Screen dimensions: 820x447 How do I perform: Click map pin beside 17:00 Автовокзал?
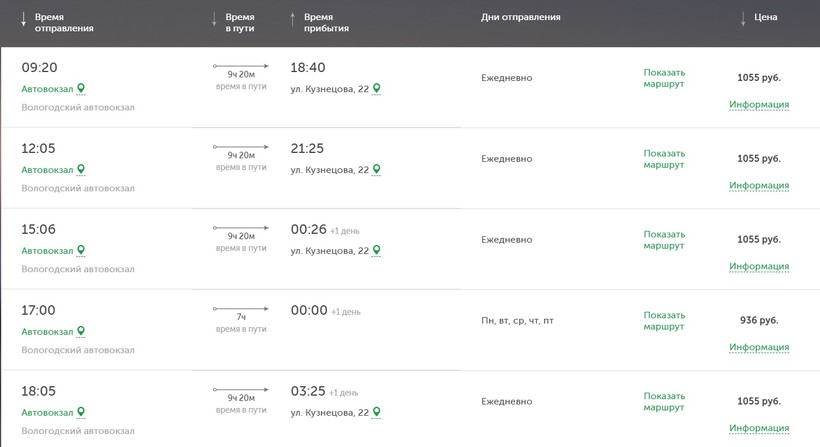(81, 331)
